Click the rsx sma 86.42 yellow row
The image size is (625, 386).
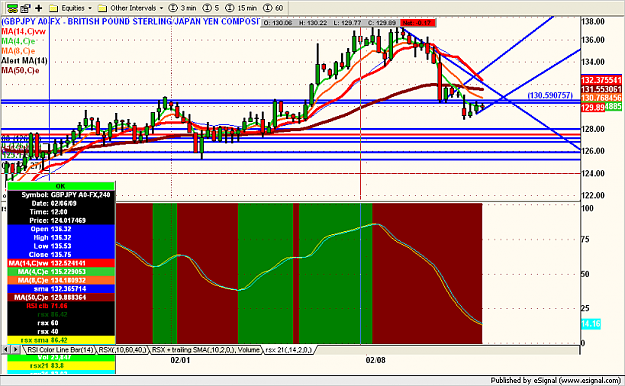tap(61, 340)
